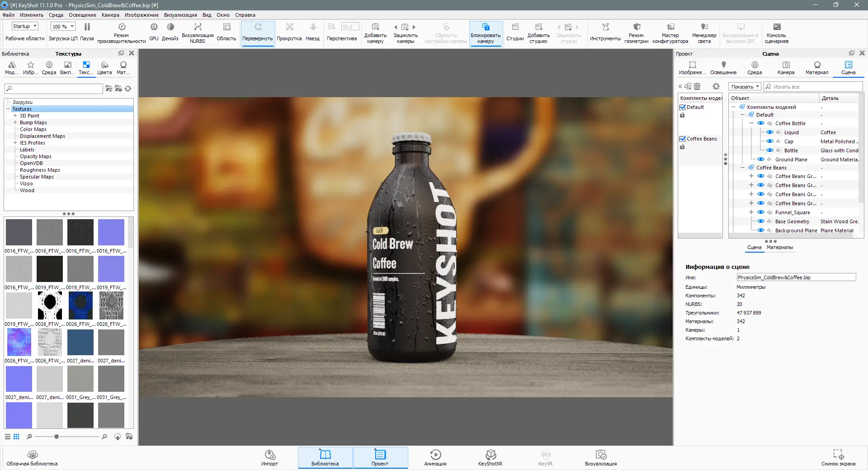Open the Scripting Console

tap(777, 33)
